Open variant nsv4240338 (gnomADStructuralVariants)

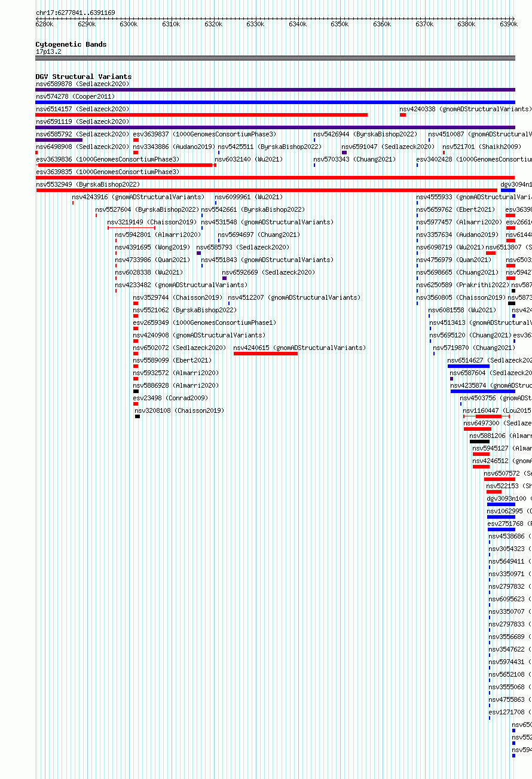pyautogui.click(x=465, y=109)
